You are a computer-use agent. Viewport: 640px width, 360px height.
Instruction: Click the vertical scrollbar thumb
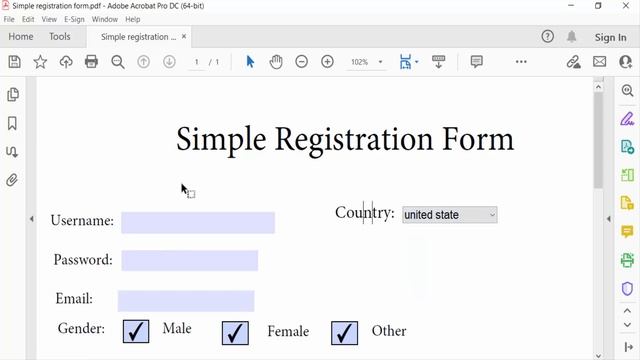coord(598,140)
